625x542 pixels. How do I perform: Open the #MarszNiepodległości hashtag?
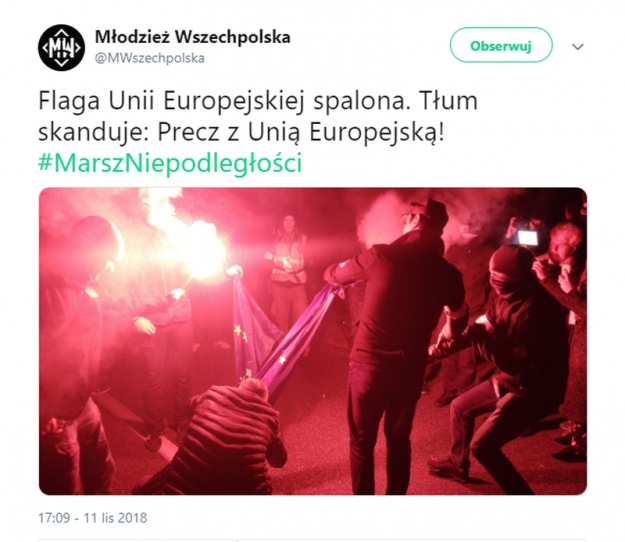pyautogui.click(x=170, y=163)
